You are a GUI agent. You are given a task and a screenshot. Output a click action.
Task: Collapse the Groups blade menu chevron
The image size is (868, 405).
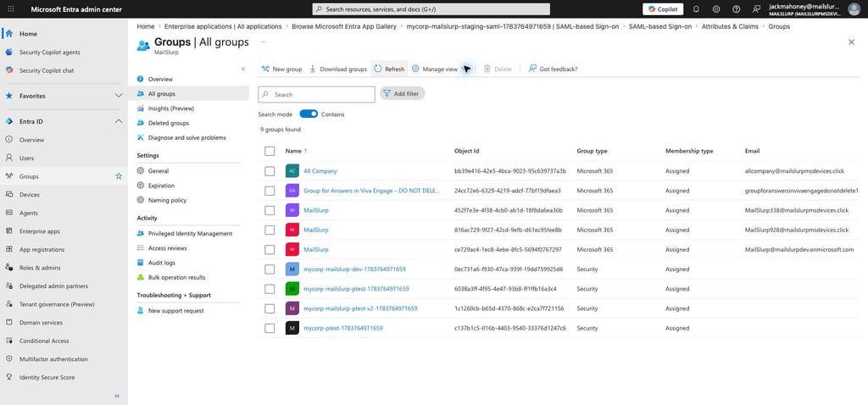243,69
